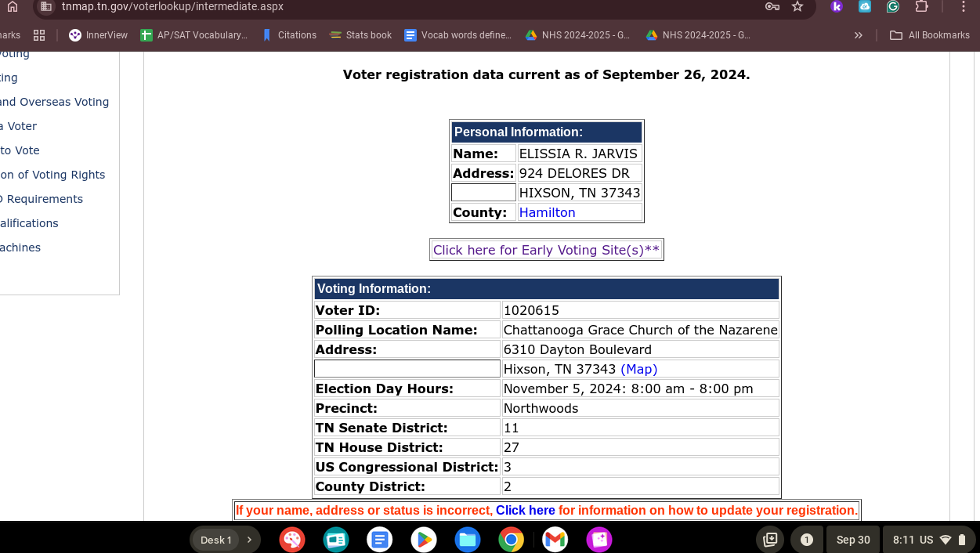Open the calendar from Sep 30 date
Screen dimensions: 980x553
click(853, 540)
